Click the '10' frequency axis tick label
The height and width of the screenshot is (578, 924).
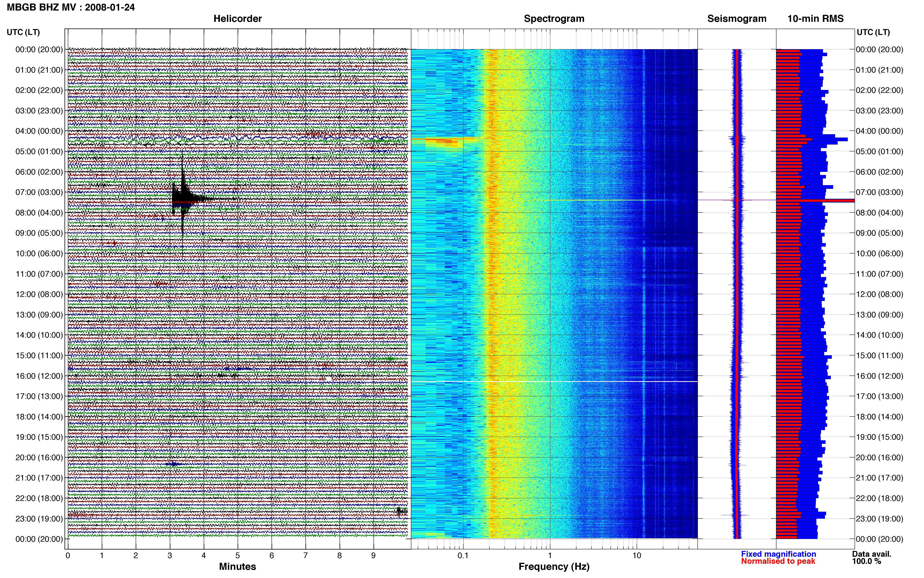[637, 555]
